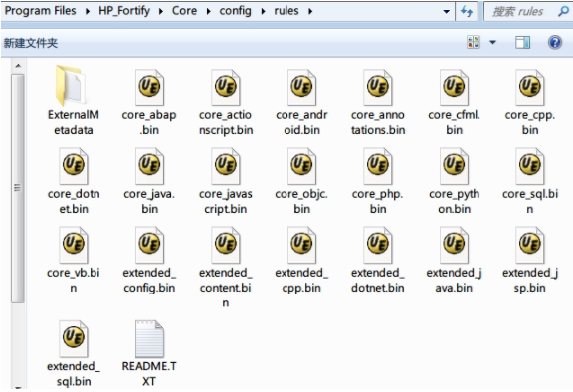Select the core_abap.bin file icon
Image resolution: width=573 pixels, height=392 pixels.
coord(149,88)
